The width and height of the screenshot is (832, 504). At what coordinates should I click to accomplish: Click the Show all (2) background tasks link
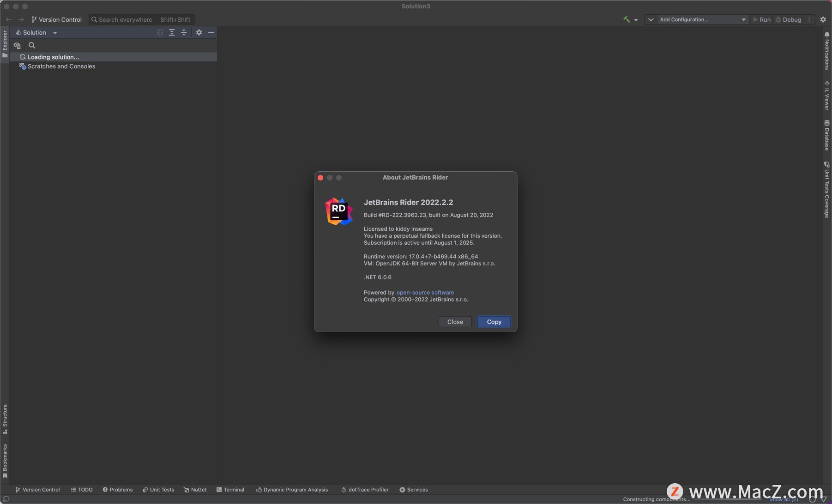click(x=783, y=499)
